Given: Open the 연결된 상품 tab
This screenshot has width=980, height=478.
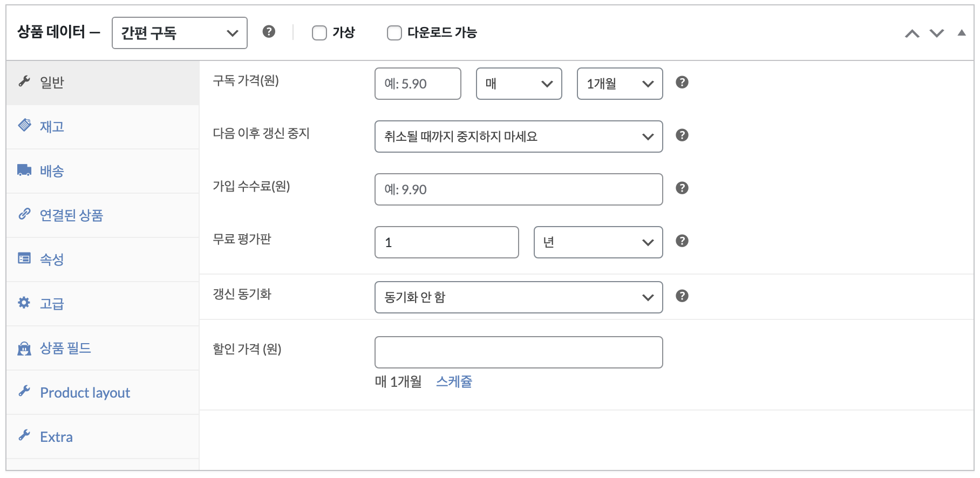Looking at the screenshot, I should click(x=103, y=215).
